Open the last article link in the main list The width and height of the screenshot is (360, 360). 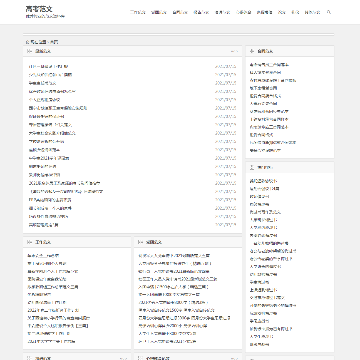point(44,225)
